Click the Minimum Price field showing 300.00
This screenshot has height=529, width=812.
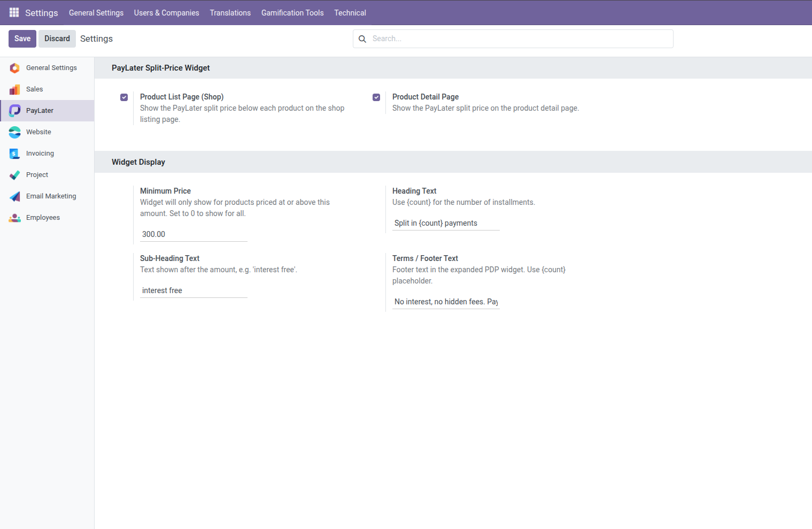tap(194, 234)
